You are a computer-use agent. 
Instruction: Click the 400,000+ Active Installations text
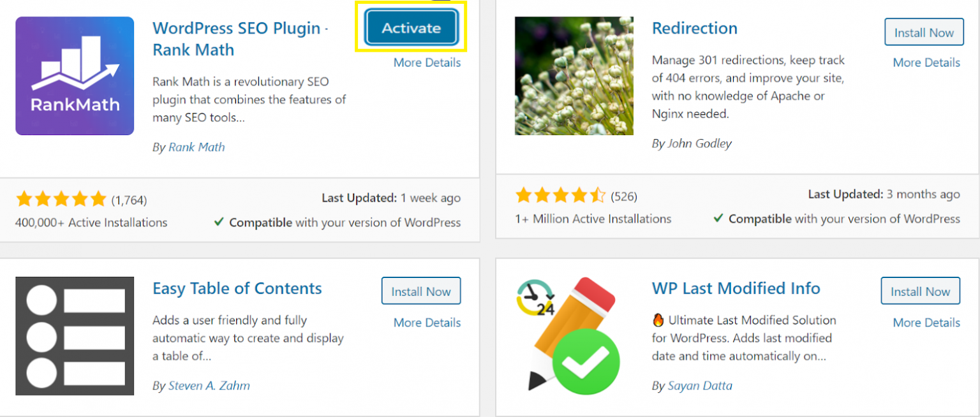click(x=91, y=223)
